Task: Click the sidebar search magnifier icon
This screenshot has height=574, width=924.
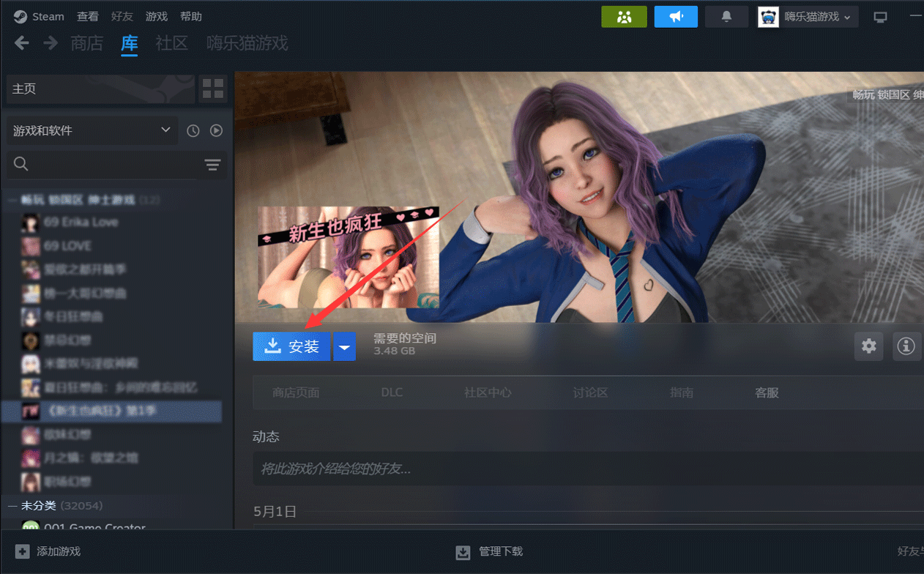Action: click(21, 163)
